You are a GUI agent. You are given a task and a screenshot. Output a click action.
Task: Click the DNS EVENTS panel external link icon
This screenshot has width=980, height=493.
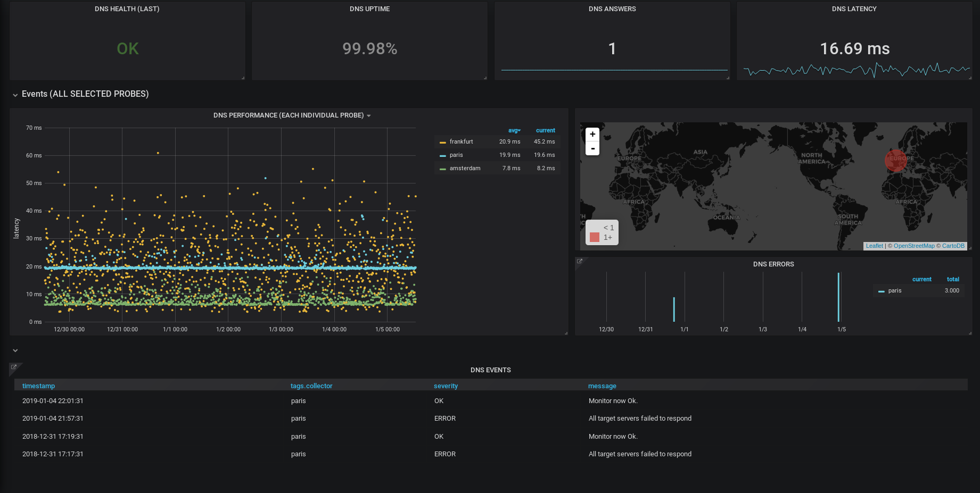pos(14,367)
